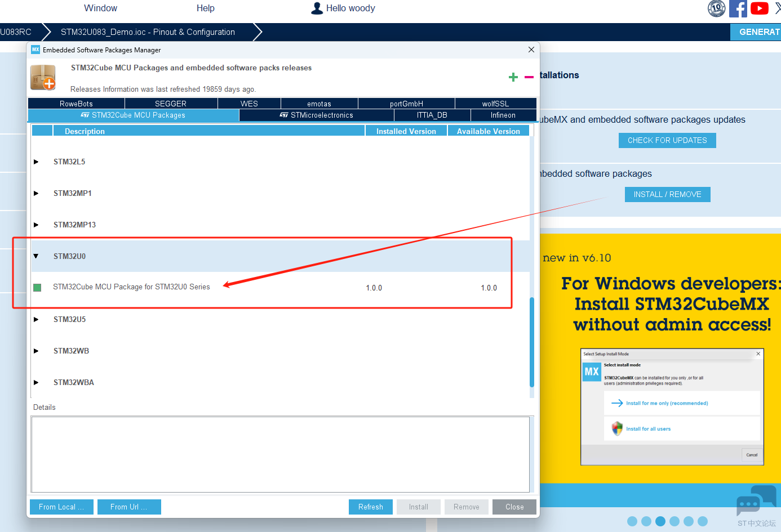Select the Infineon tab
This screenshot has width=781, height=532.
point(503,115)
